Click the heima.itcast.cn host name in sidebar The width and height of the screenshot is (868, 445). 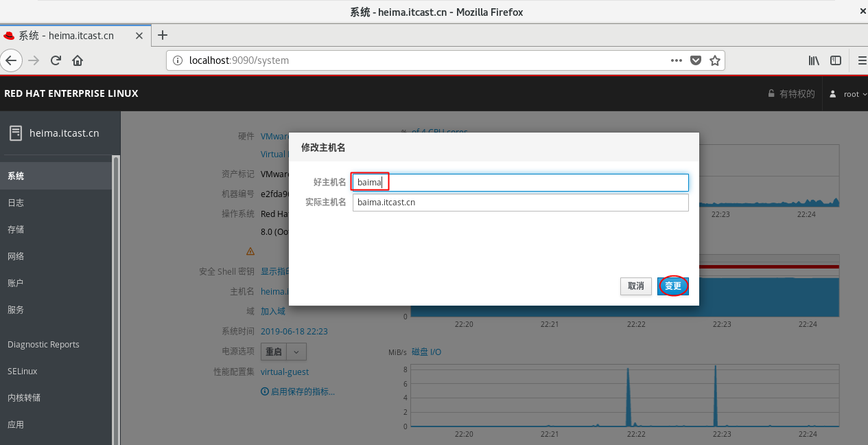64,133
